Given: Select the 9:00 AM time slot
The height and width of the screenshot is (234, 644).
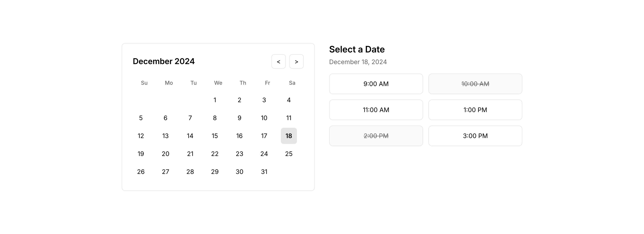Looking at the screenshot, I should point(376,84).
